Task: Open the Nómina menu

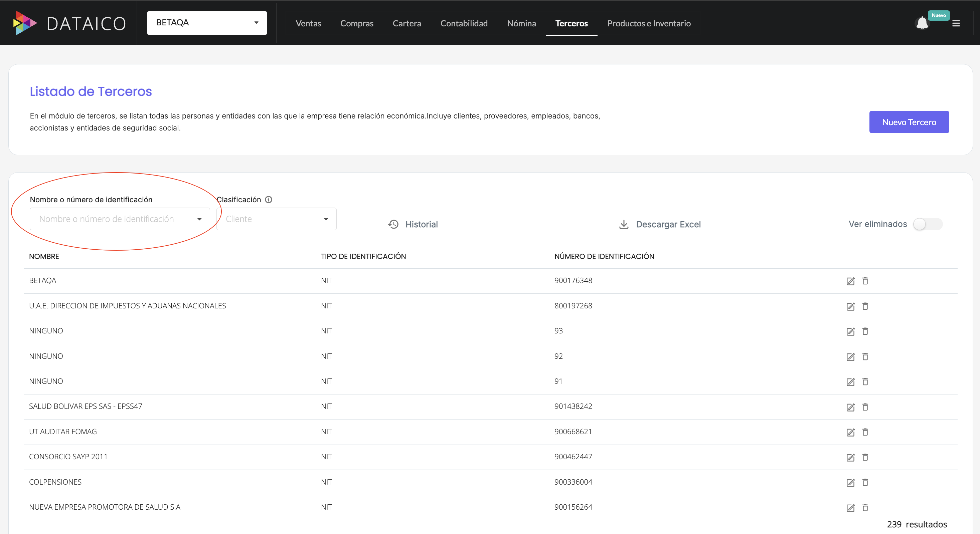Action: pyautogui.click(x=521, y=24)
